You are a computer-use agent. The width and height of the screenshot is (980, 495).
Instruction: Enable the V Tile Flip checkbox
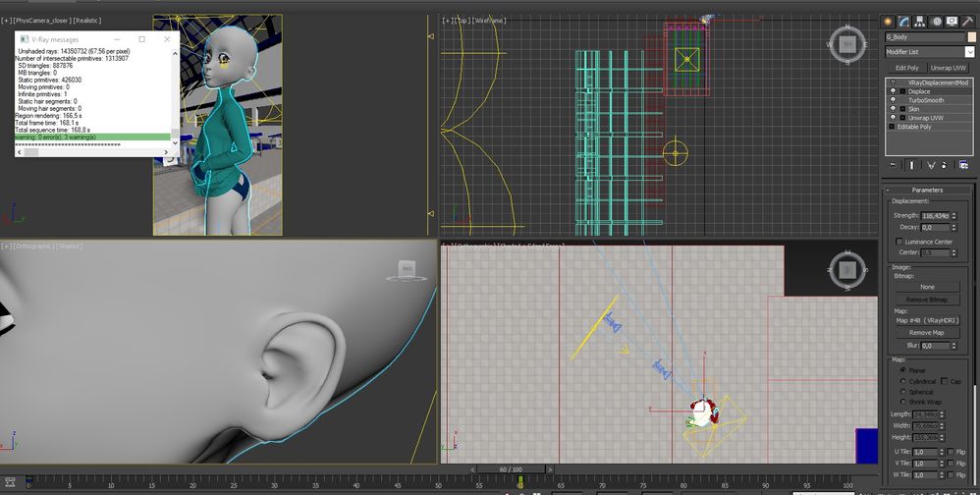pos(951,464)
